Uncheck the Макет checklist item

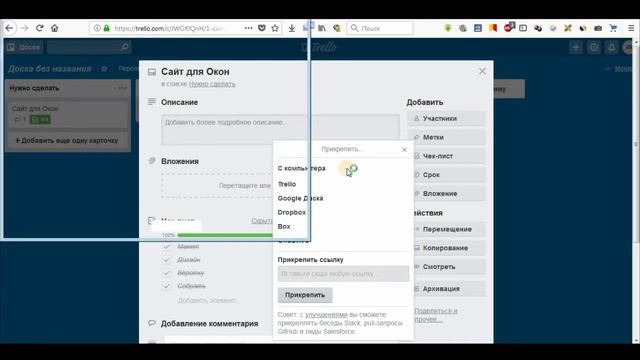[166, 246]
